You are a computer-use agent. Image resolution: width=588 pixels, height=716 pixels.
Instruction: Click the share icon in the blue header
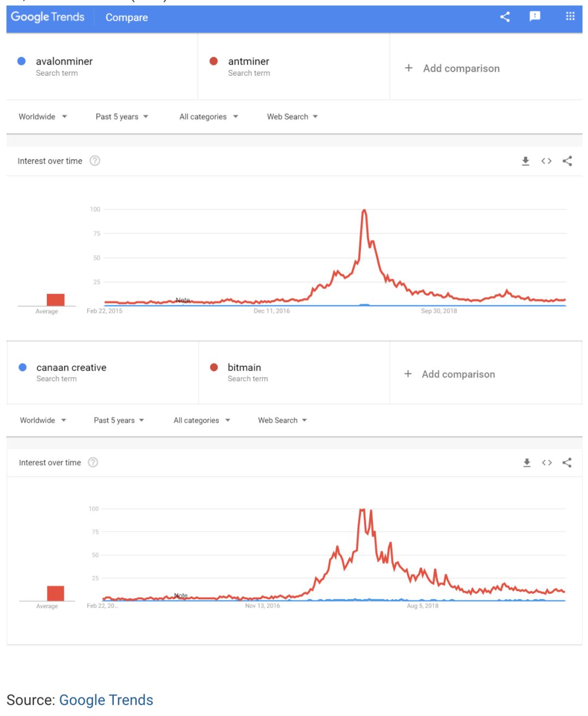click(505, 17)
